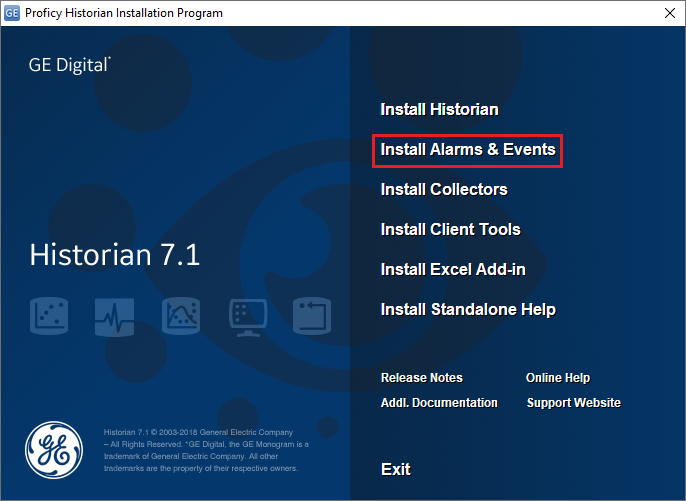686x501 pixels.
Task: Click the GE Digital brand text
Action: [x=70, y=65]
